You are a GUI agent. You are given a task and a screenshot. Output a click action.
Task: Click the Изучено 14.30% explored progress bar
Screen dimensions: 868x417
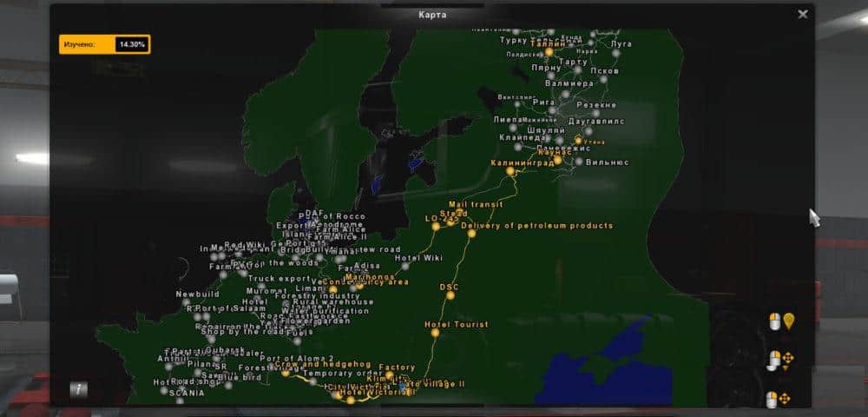coord(104,43)
